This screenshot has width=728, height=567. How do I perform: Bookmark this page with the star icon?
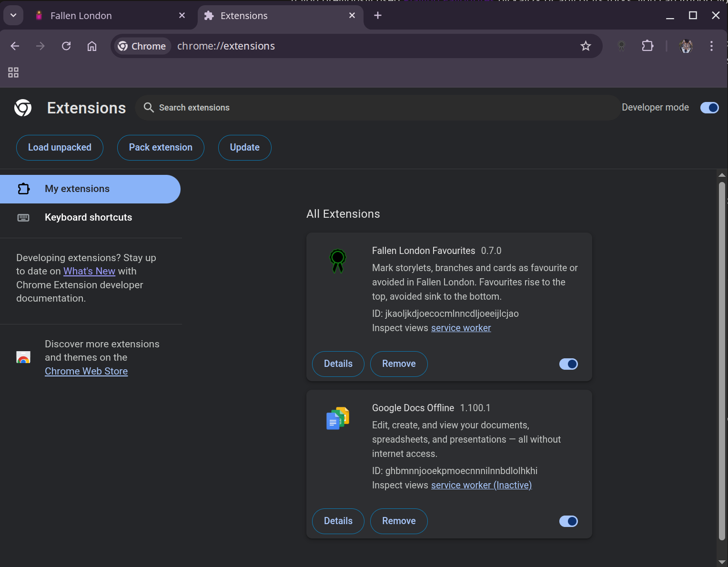(585, 46)
